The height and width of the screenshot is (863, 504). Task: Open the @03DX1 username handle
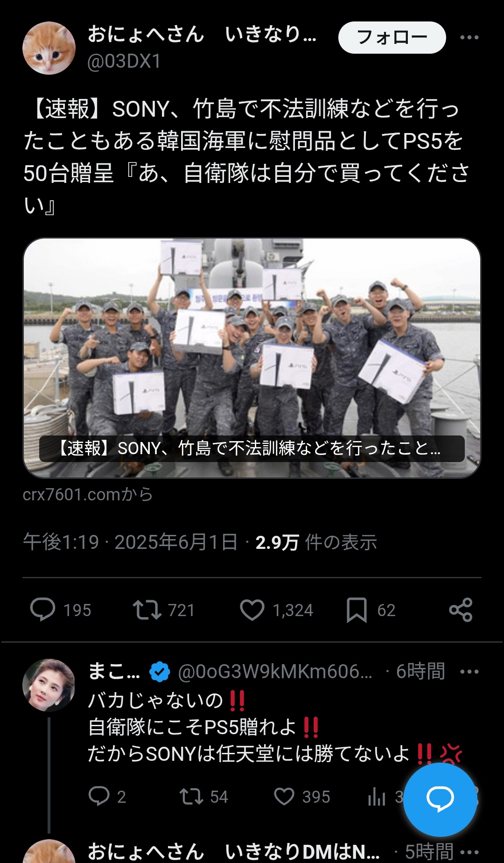[124, 61]
